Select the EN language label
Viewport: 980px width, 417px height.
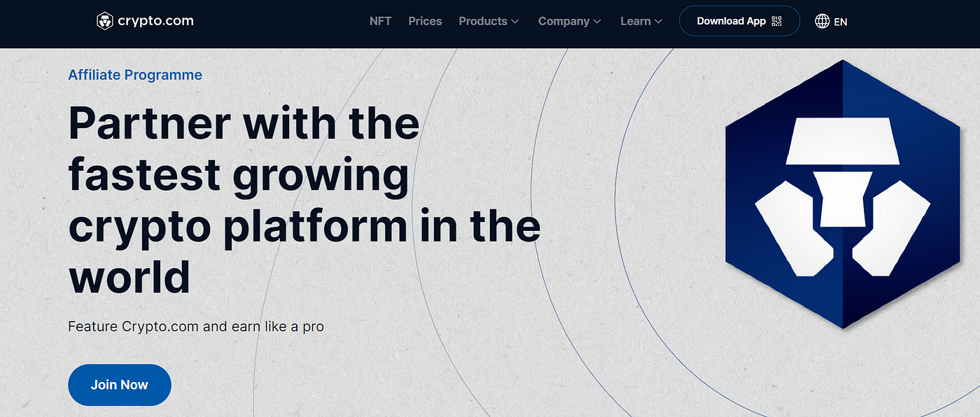pyautogui.click(x=841, y=22)
